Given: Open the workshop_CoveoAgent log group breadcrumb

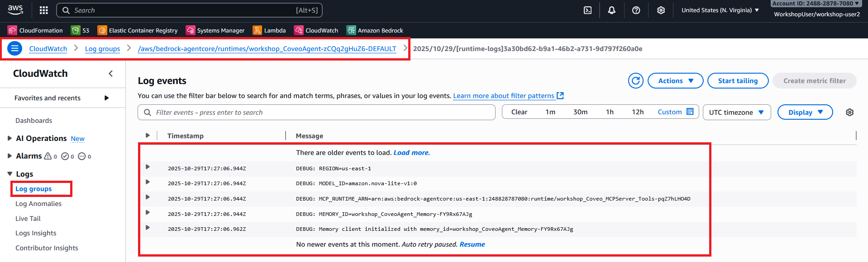Looking at the screenshot, I should (267, 49).
